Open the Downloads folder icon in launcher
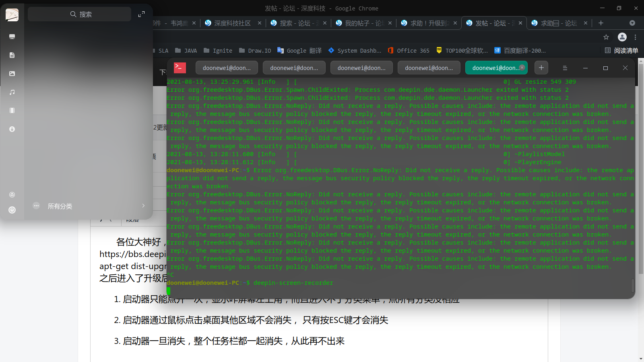This screenshot has height=362, width=644. pos(12,129)
